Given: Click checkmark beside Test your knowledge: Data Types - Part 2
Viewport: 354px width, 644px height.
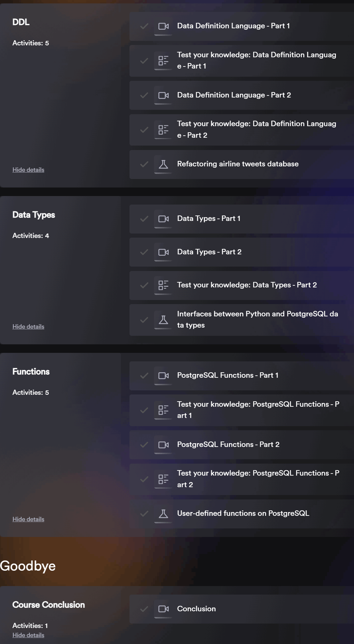Looking at the screenshot, I should tap(144, 285).
